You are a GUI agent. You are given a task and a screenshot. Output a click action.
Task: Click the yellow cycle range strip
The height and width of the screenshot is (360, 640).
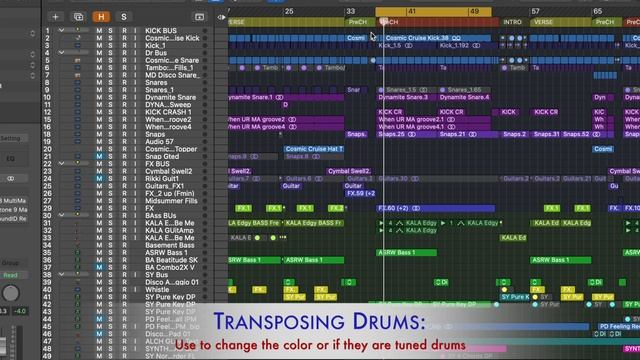click(433, 11)
